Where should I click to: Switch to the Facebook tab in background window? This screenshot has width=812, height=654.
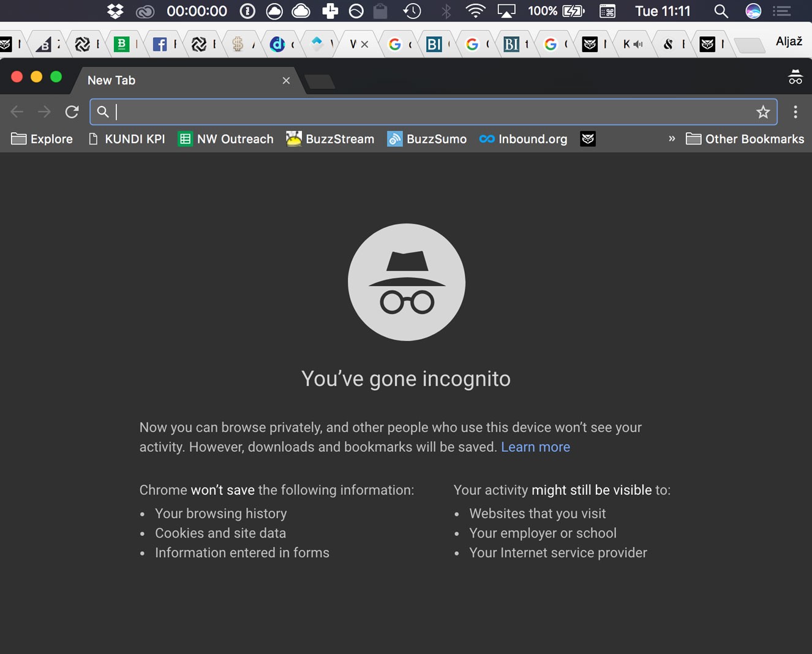click(160, 44)
